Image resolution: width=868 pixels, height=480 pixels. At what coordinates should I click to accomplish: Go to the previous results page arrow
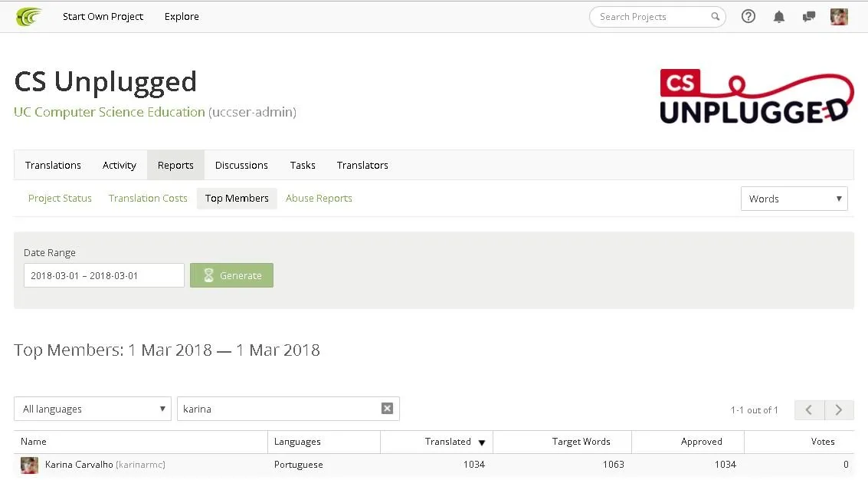coord(809,409)
